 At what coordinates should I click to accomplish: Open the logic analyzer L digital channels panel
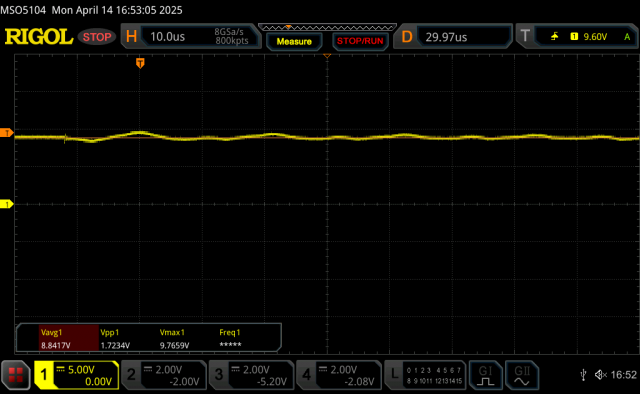click(425, 375)
